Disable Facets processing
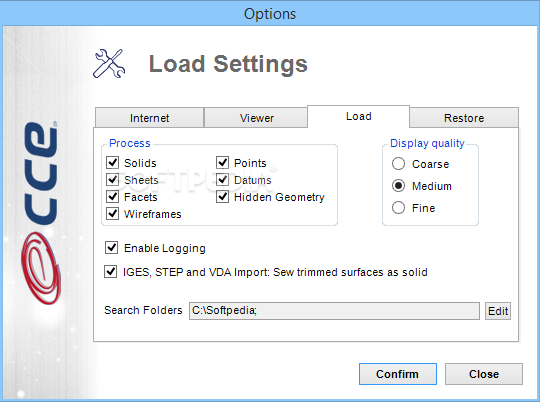 (113, 196)
